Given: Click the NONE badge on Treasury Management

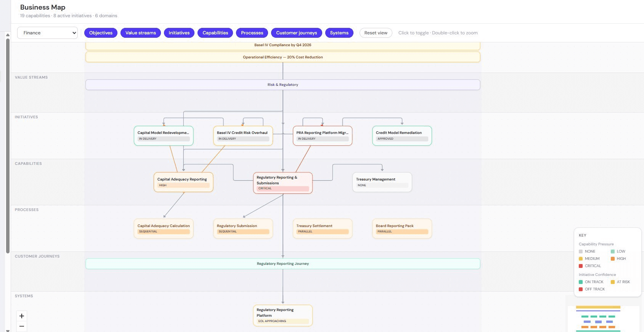Looking at the screenshot, I should 382,185.
